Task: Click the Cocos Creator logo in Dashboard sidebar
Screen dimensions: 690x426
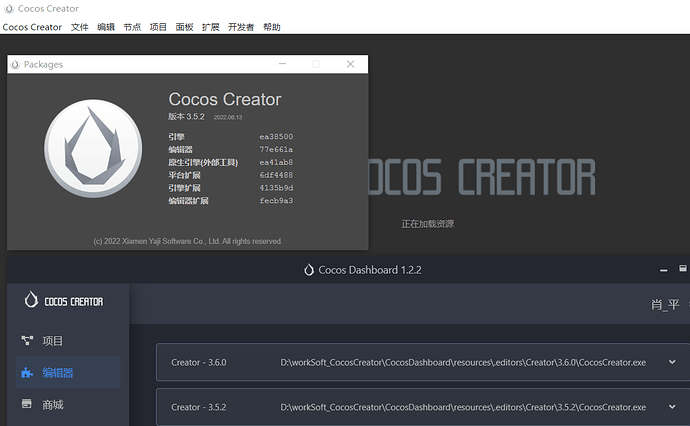Action: tap(64, 301)
